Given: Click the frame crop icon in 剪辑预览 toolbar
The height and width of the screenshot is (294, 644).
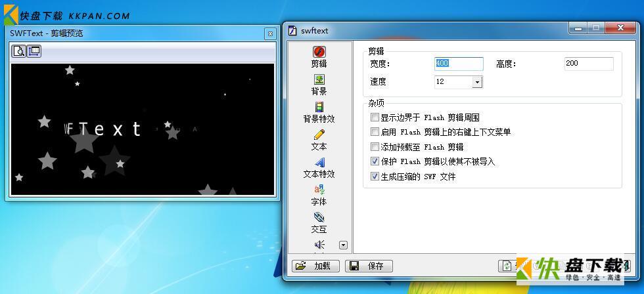Looking at the screenshot, I should click(34, 51).
